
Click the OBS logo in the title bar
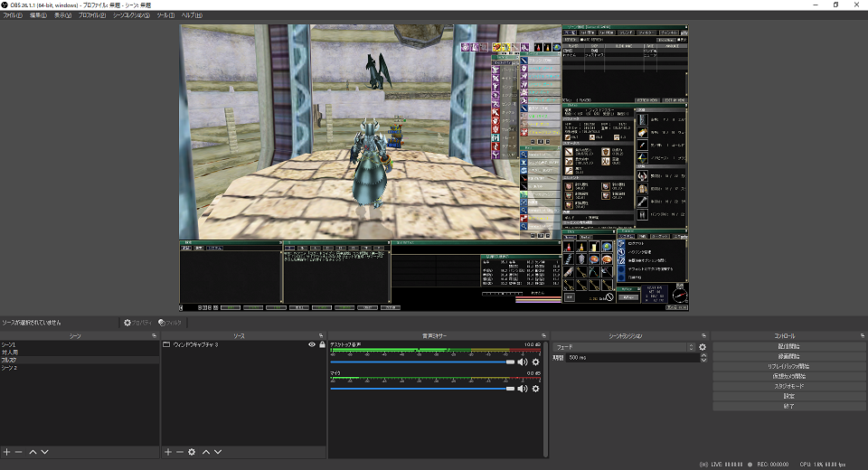[5, 5]
